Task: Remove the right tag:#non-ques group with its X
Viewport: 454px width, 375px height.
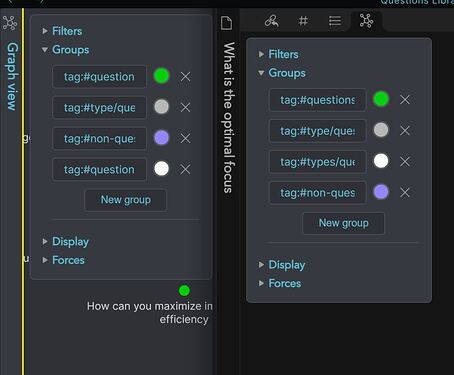Action: coord(405,192)
